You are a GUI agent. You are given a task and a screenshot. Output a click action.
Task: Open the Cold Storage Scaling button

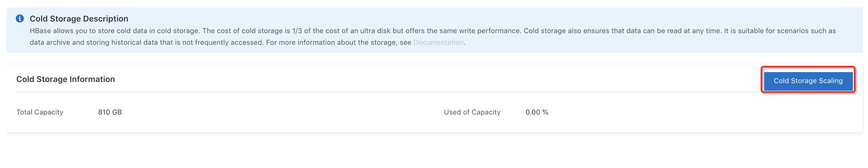point(808,81)
